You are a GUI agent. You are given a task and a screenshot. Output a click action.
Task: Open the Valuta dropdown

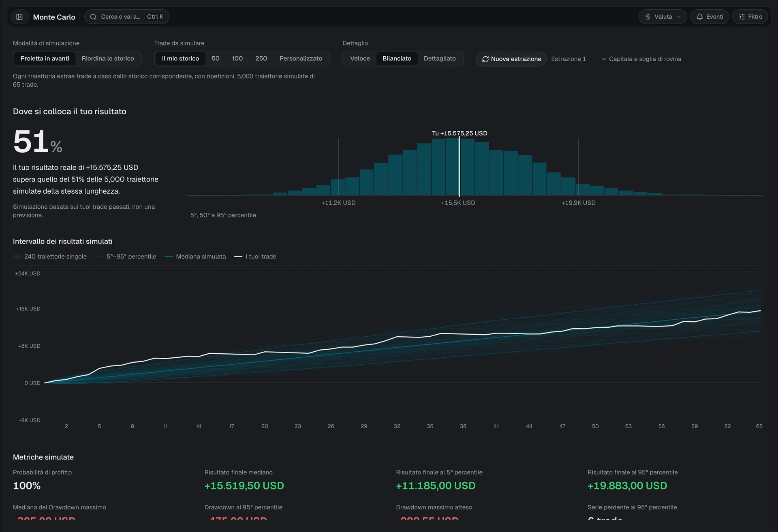click(663, 17)
